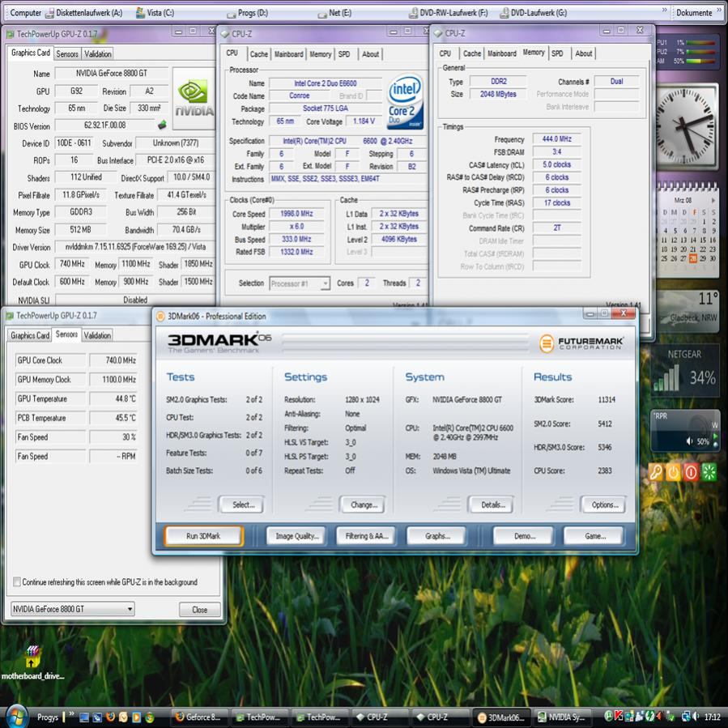728x728 pixels.
Task: Go to next month in calendar gadget
Action: click(713, 200)
